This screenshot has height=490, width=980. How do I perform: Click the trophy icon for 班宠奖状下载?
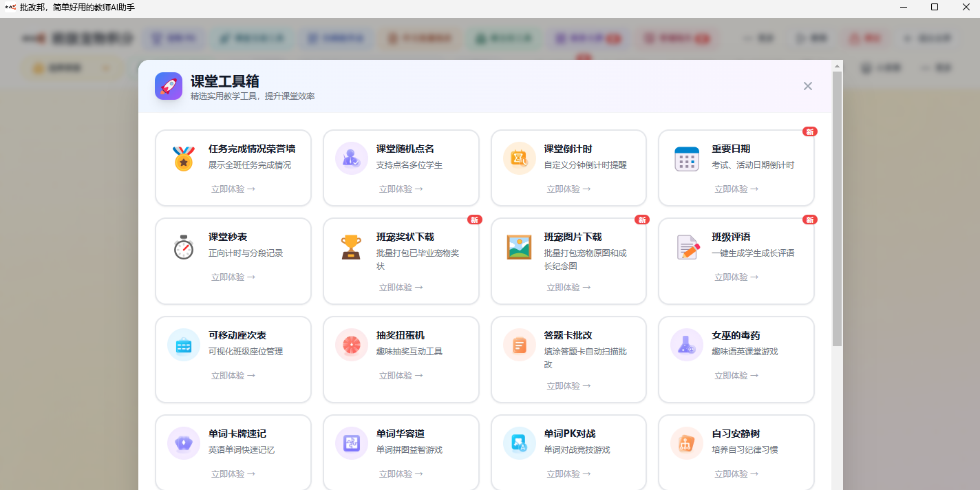click(x=351, y=246)
